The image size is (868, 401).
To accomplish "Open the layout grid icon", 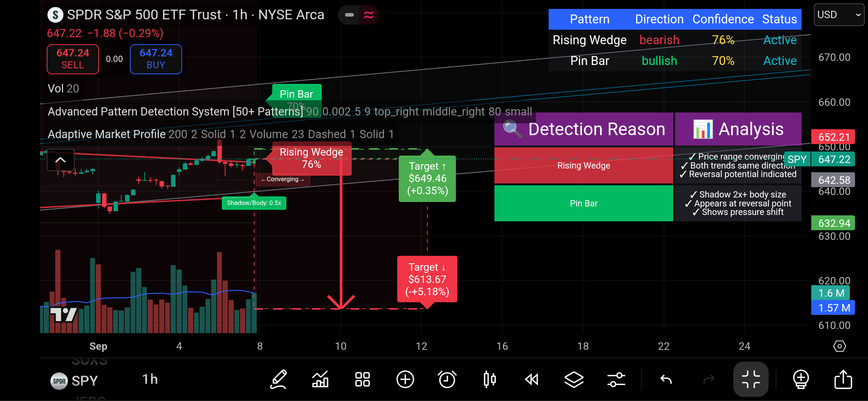I will point(362,379).
